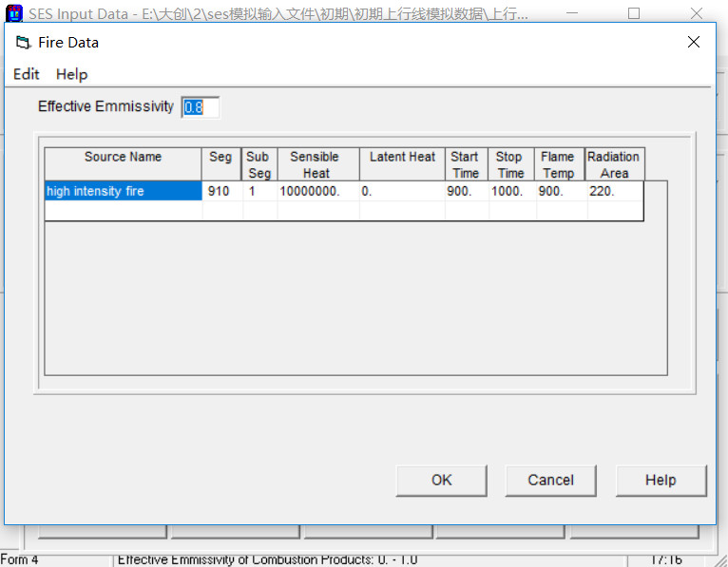The height and width of the screenshot is (567, 728).
Task: Select the Stop Time cell 1000.
Action: point(512,191)
